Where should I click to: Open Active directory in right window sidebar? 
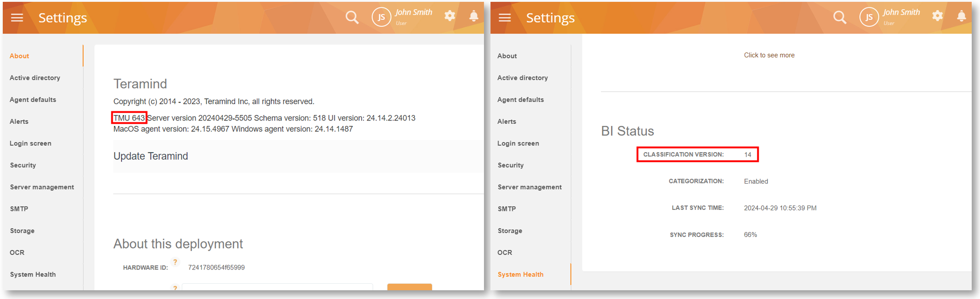[x=523, y=78]
